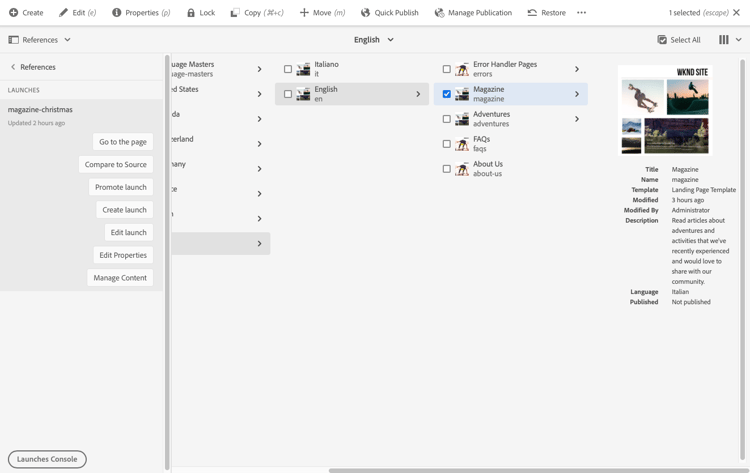Click Move in the action bar

coord(321,13)
